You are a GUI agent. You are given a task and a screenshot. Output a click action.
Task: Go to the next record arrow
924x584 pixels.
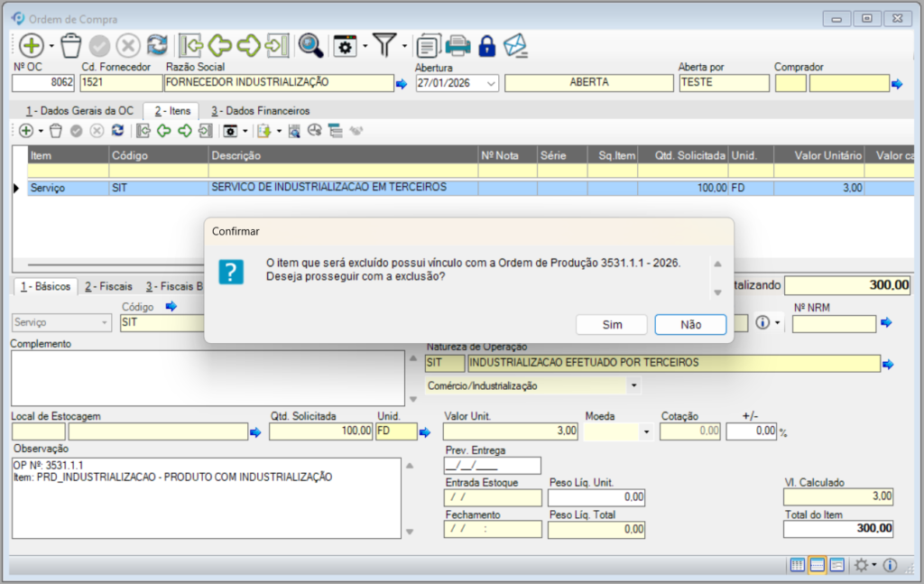249,45
